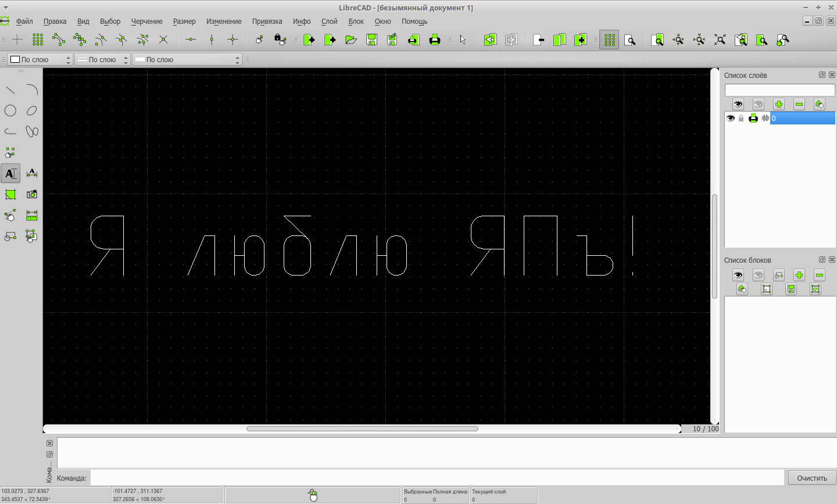This screenshot has height=504, width=837.
Task: Select the Line drawing tool
Action: tap(10, 90)
